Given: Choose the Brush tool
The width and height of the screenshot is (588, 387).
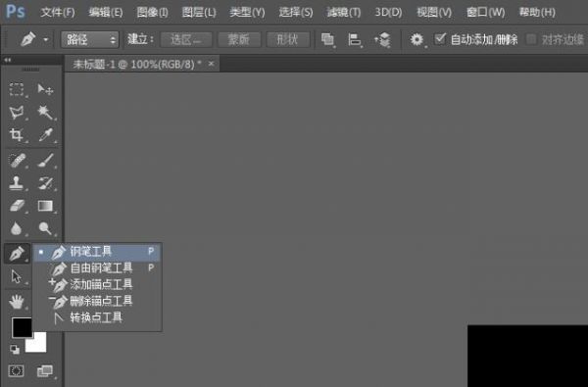Looking at the screenshot, I should [45, 161].
